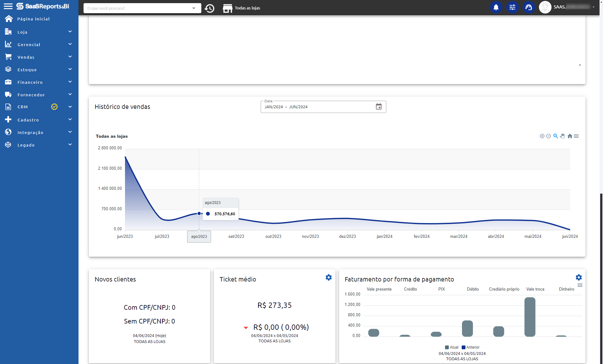Click the store icon beside Todas as lojas
Viewport: 603px width, 364px height.
click(x=227, y=8)
